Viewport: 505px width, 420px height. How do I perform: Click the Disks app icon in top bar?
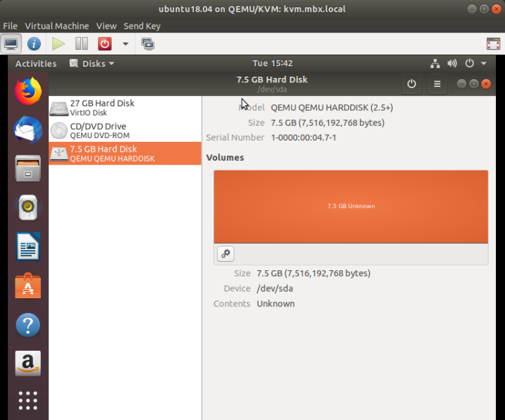74,63
